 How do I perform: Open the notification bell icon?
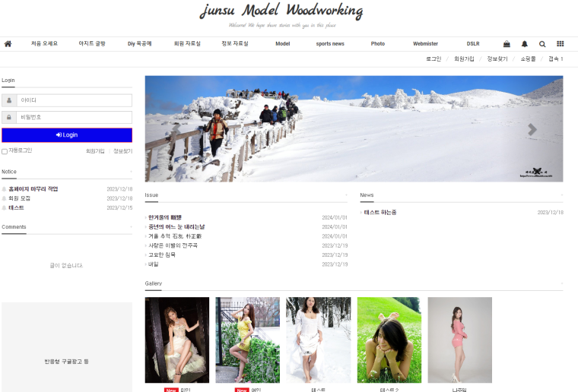[525, 44]
